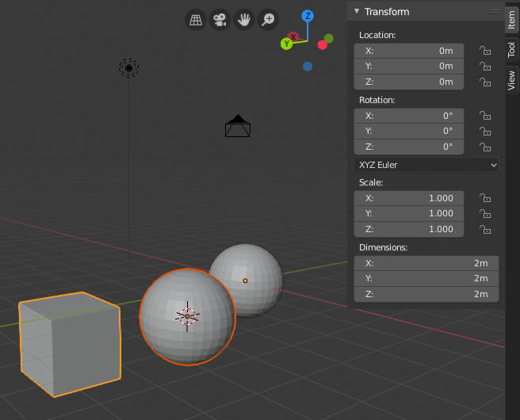Lock Scale Z
This screenshot has width=520, height=420.
tap(485, 229)
